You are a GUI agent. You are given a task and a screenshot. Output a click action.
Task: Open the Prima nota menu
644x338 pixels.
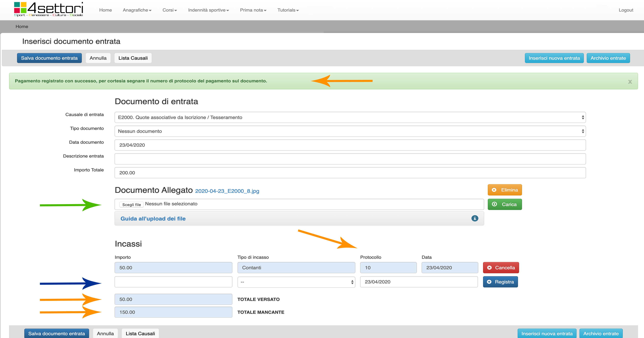click(x=253, y=10)
